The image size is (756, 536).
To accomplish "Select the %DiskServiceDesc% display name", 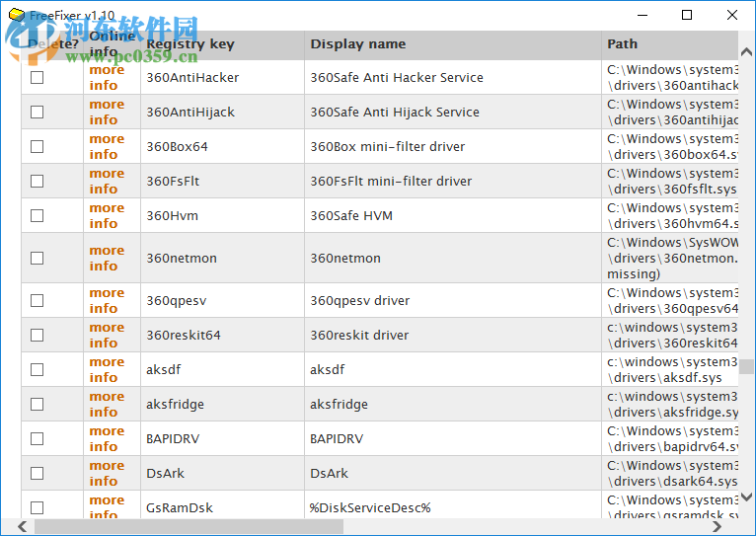I will click(370, 508).
